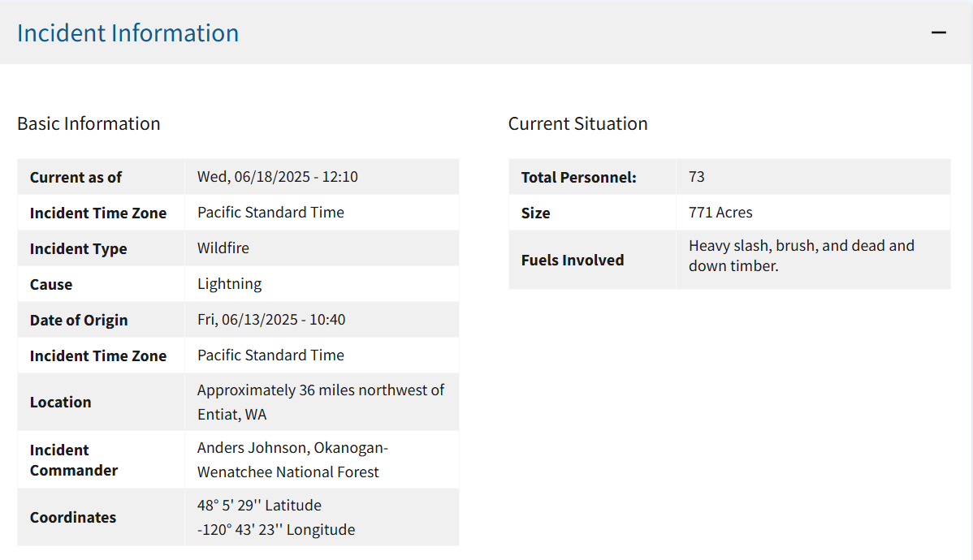Viewport: 973px width, 560px height.
Task: Select the Lightning cause value
Action: pyautogui.click(x=229, y=283)
